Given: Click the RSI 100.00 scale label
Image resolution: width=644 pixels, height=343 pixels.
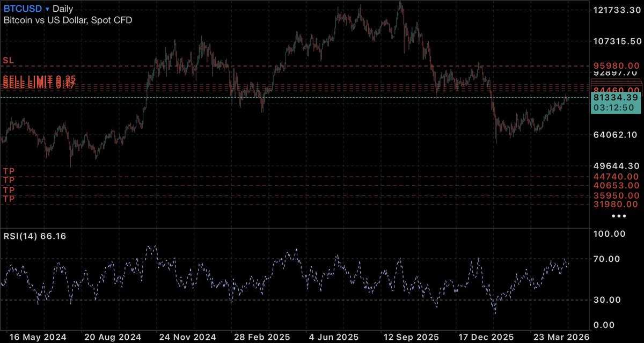Looking at the screenshot, I should [x=609, y=233].
